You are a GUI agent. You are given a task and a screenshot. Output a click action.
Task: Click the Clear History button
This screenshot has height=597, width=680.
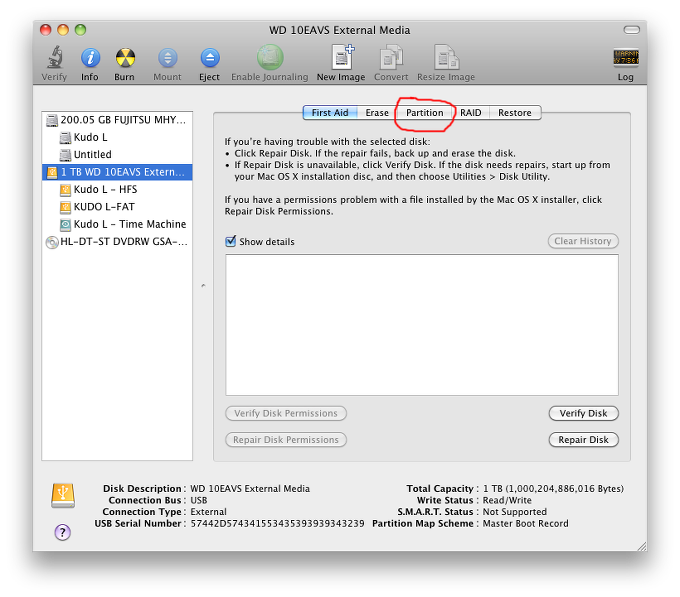(x=583, y=241)
